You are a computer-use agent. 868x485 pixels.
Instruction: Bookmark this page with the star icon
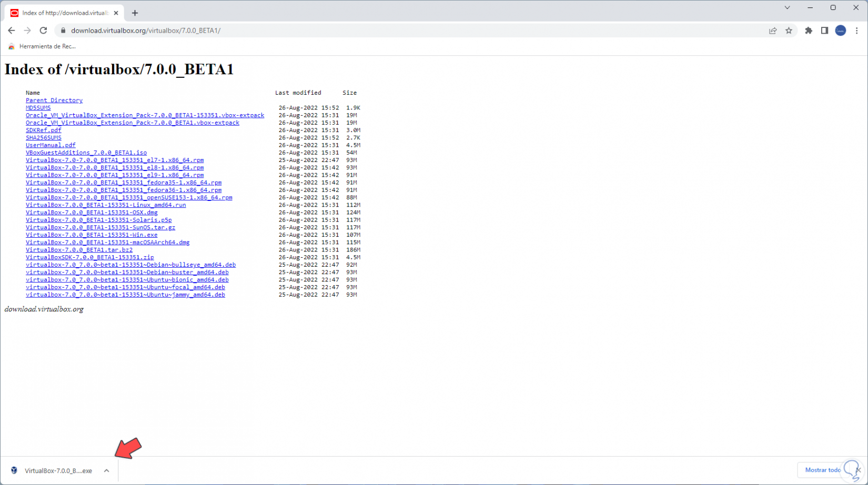point(789,31)
